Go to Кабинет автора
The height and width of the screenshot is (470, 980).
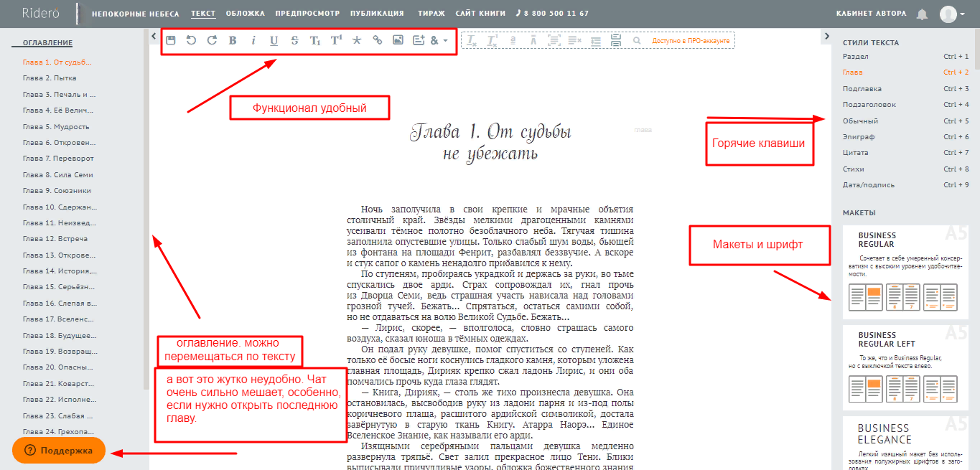tap(871, 14)
